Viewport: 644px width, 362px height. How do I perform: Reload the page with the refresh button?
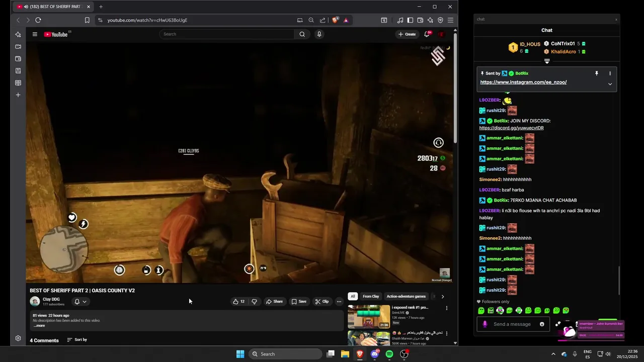tap(38, 20)
